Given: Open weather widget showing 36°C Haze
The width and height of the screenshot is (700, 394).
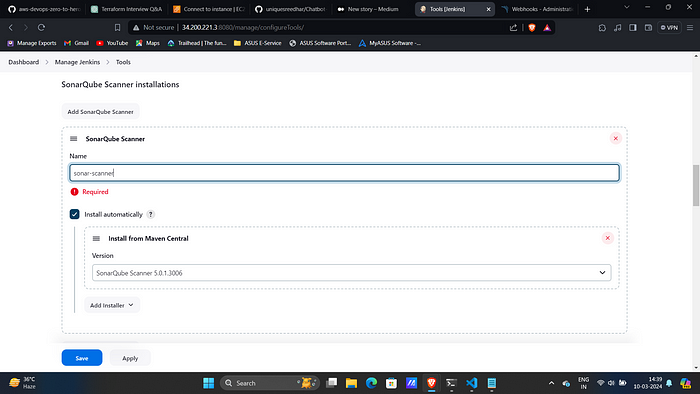Looking at the screenshot, I should tap(22, 383).
